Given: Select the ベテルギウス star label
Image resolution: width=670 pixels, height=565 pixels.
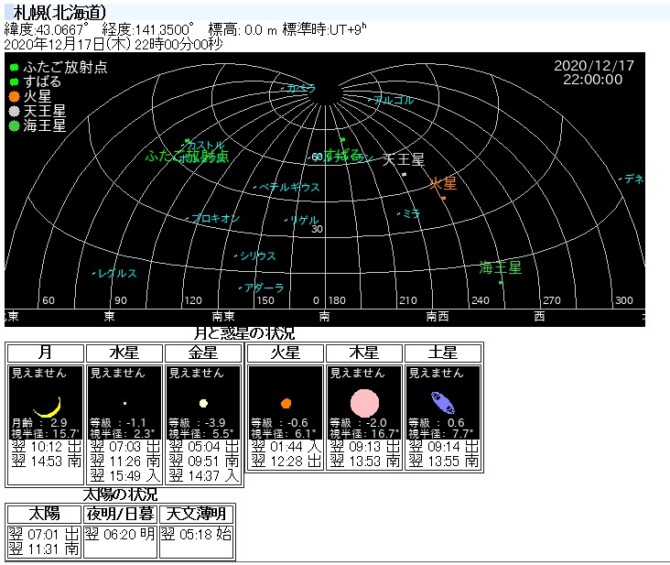Looking at the screenshot, I should coord(290,187).
